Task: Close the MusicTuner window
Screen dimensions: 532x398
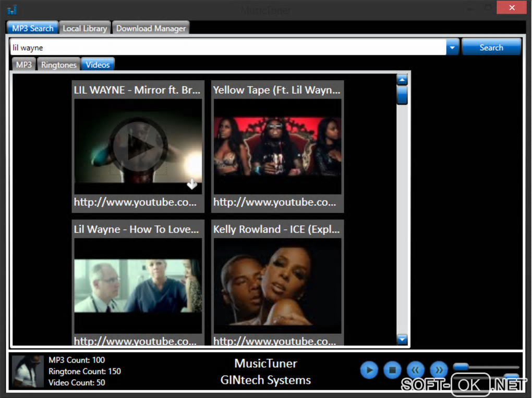Action: point(512,7)
